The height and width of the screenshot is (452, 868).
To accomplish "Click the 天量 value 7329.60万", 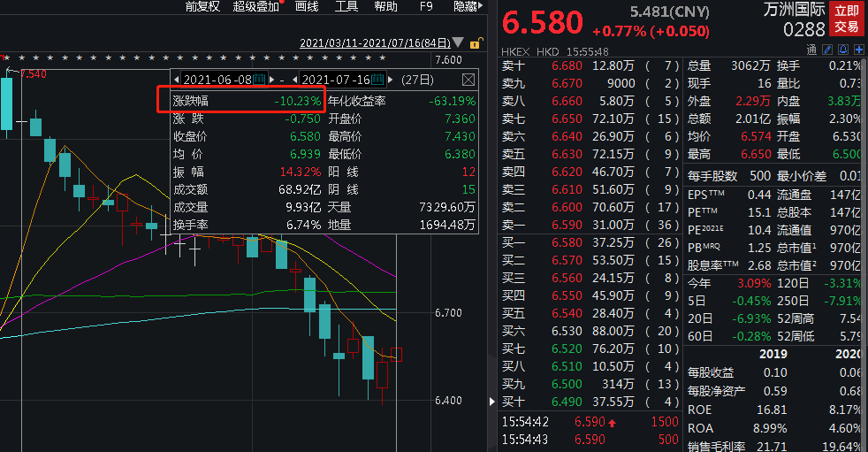I will (447, 207).
